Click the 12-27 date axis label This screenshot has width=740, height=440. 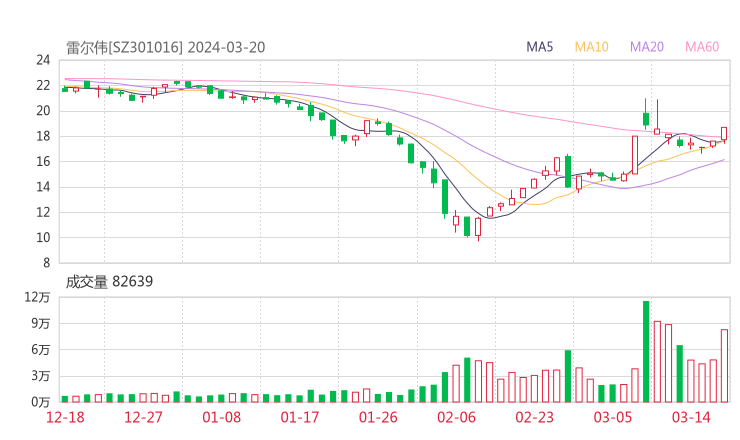tap(143, 417)
